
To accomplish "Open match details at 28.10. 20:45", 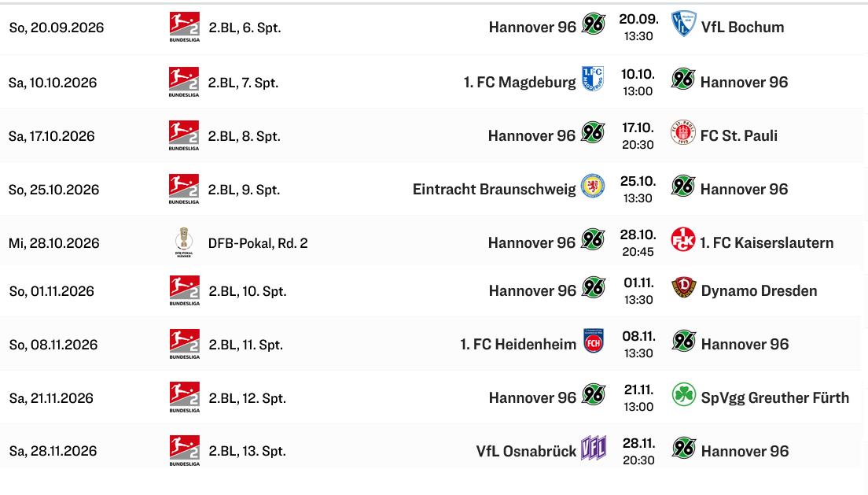I will 638,243.
